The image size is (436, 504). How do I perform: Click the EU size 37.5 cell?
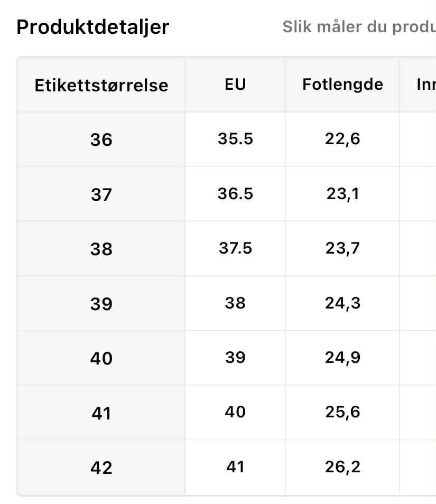(235, 248)
